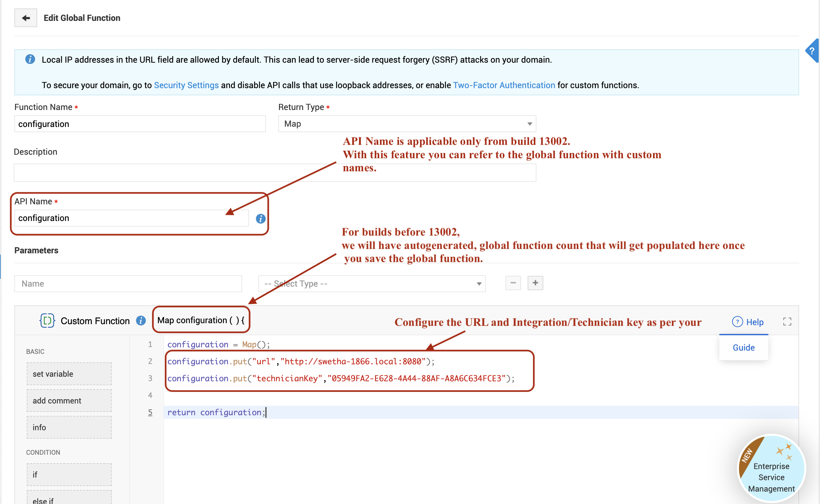Viewport: 820px width, 504px height.
Task: Click the parameter Name input field
Action: 128,284
